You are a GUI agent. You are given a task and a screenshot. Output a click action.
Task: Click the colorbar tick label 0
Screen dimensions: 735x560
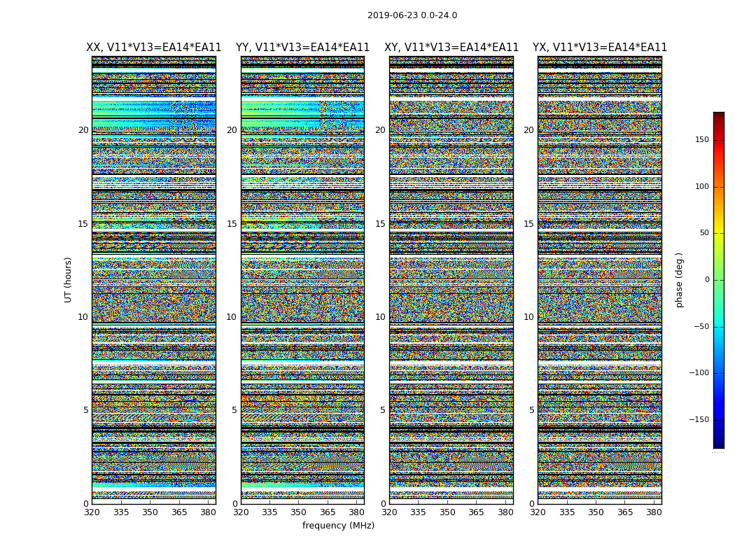tap(707, 280)
